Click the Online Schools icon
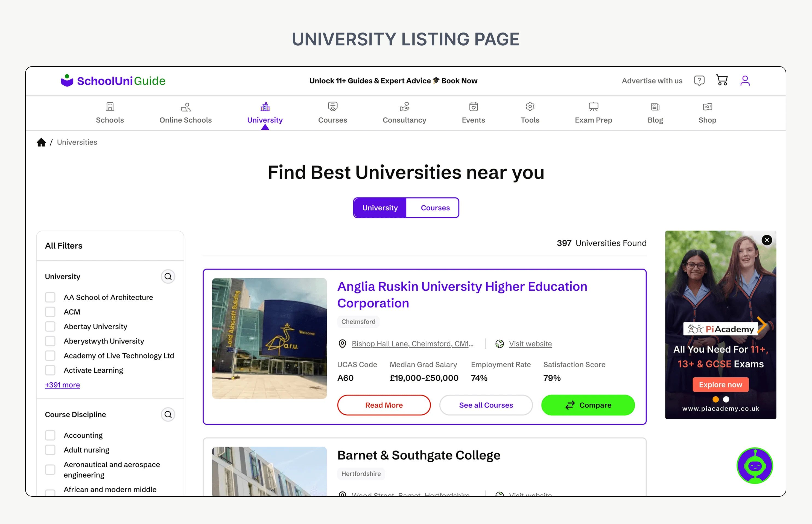This screenshot has height=524, width=812. pos(186,107)
